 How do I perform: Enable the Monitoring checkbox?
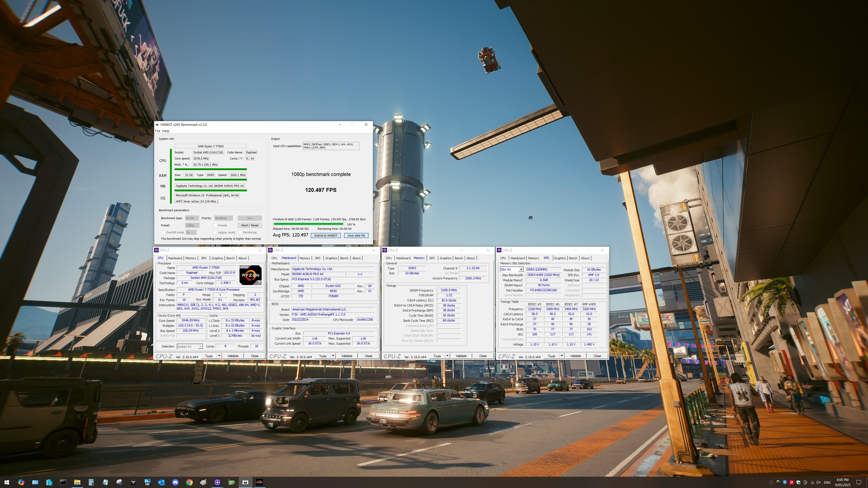pyautogui.click(x=240, y=232)
